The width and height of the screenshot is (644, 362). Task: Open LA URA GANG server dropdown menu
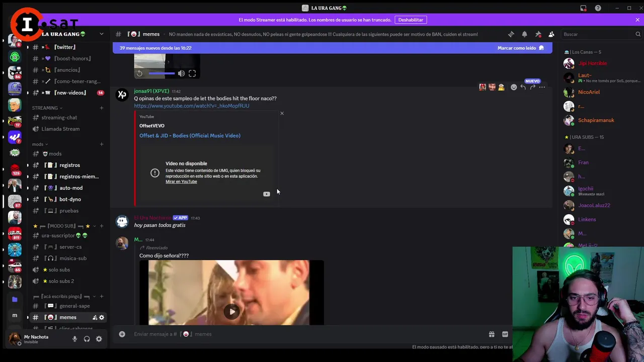(101, 34)
